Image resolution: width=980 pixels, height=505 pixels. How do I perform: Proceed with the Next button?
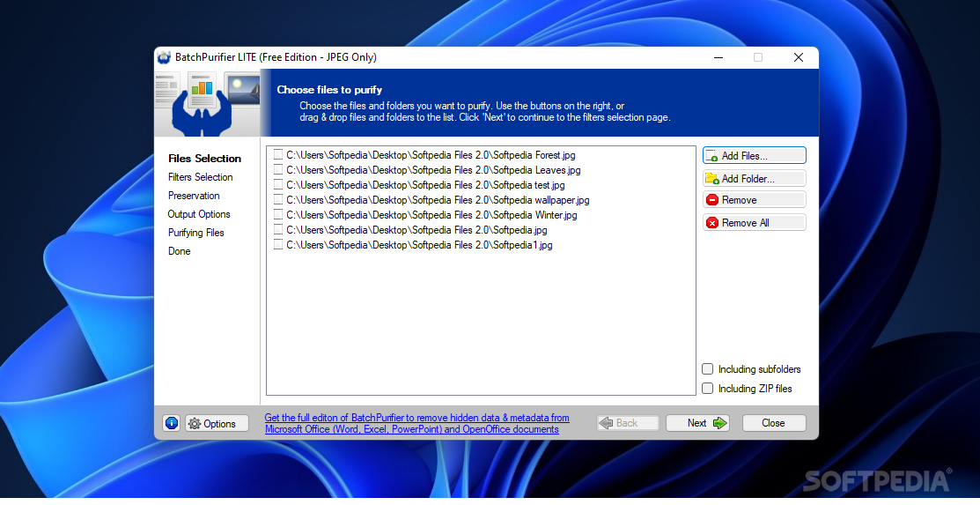697,423
